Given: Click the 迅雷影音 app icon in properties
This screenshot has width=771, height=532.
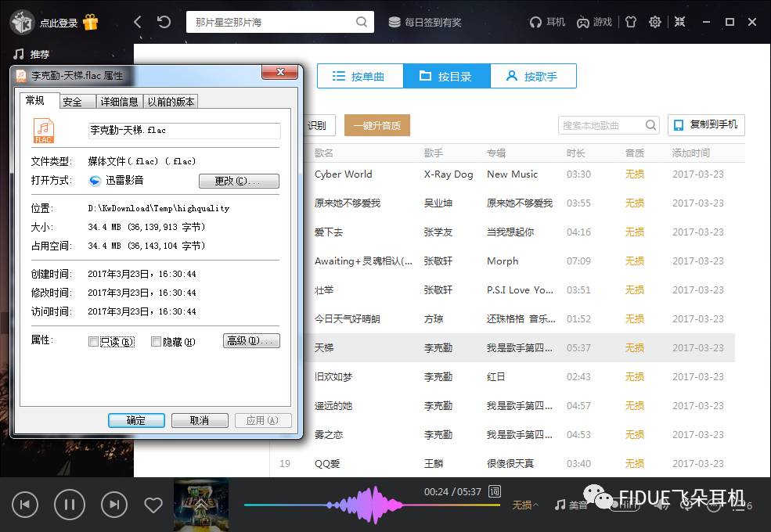Looking at the screenshot, I should (95, 181).
